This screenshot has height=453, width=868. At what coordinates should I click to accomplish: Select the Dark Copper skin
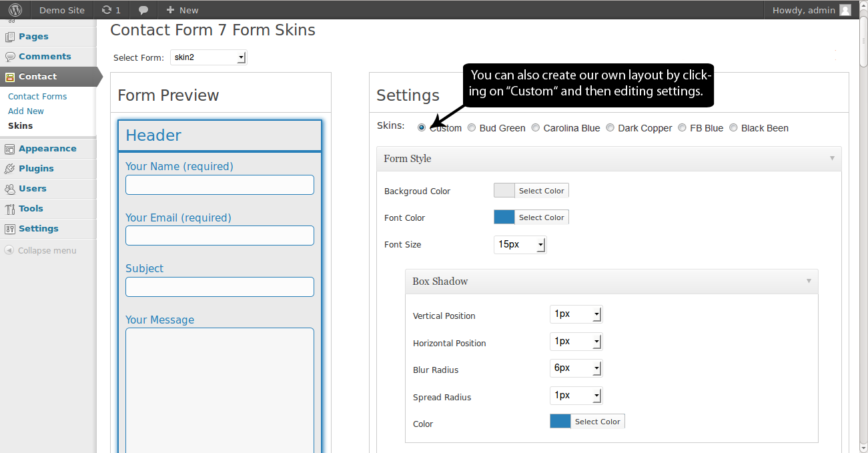point(610,128)
